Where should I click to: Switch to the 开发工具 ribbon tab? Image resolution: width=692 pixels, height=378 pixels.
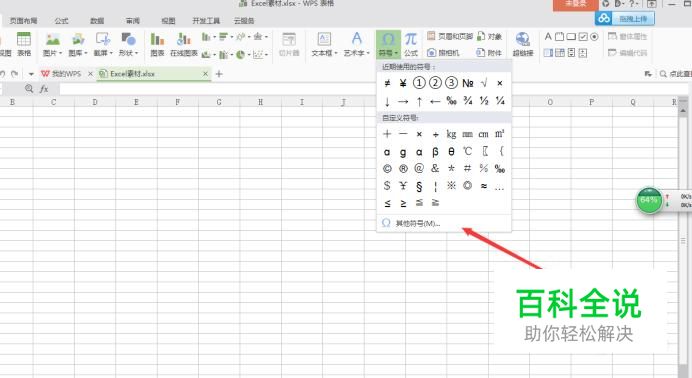(206, 21)
